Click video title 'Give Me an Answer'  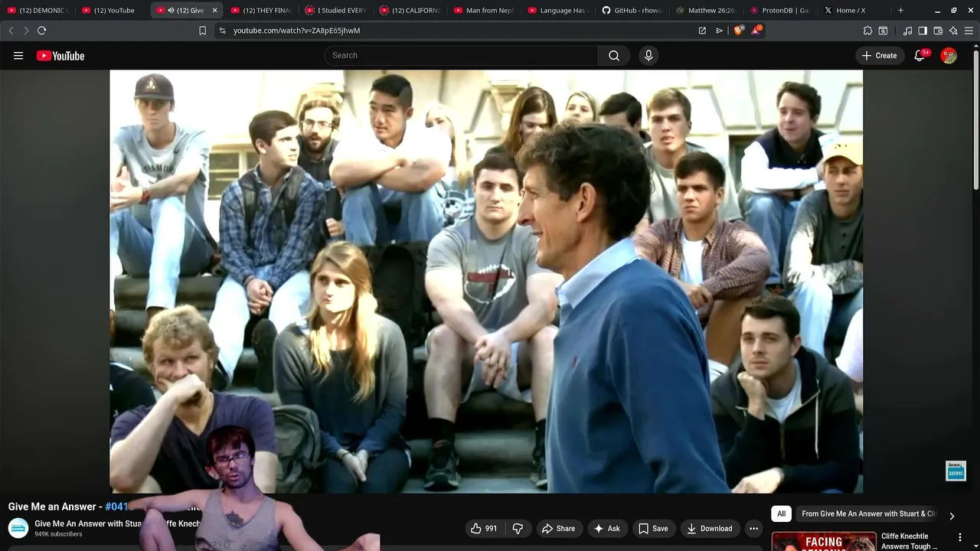pyautogui.click(x=53, y=507)
